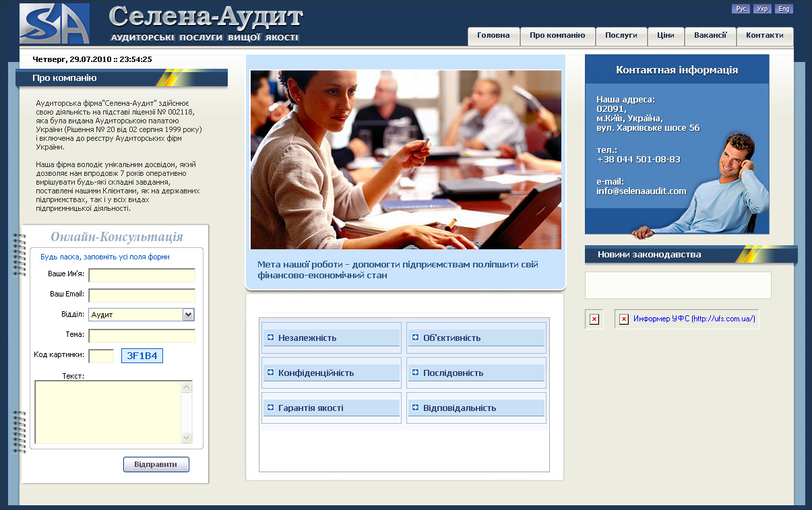Click the arrow icon next to Відповідальність
The image size is (812, 510).
[x=416, y=407]
